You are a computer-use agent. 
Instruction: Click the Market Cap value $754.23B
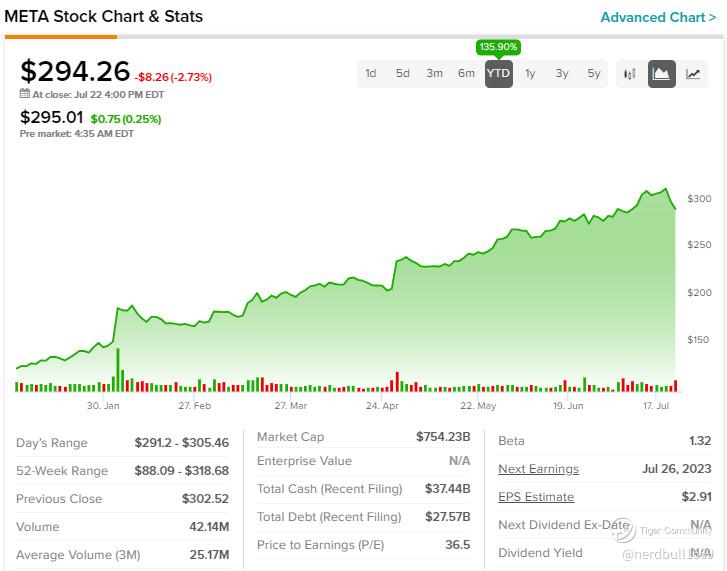pos(443,437)
